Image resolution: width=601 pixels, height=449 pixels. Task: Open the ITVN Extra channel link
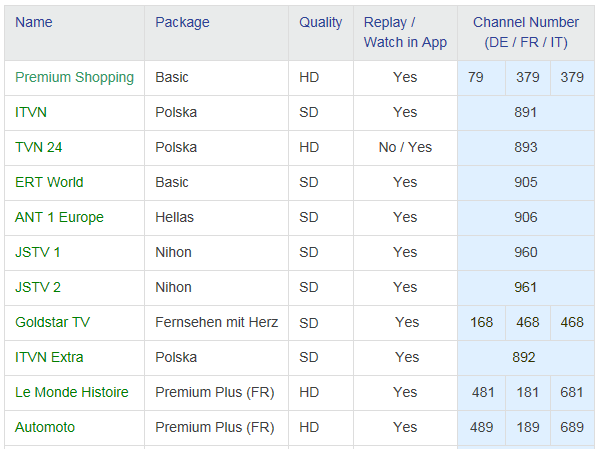point(49,357)
